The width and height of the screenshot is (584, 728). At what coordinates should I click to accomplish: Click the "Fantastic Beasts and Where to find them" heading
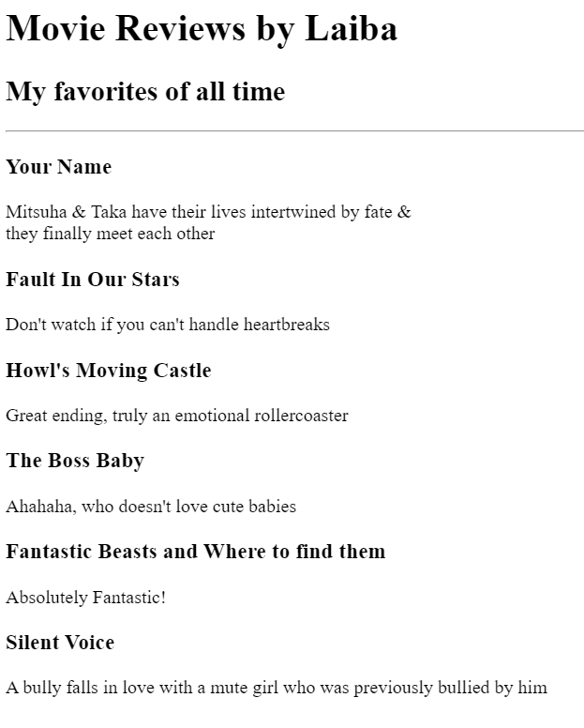196,552
